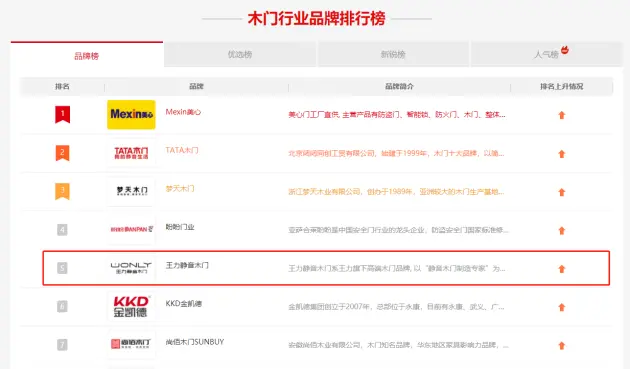This screenshot has width=630, height=369.
Task: Open the TATA木门 brand logo
Action: [131, 153]
